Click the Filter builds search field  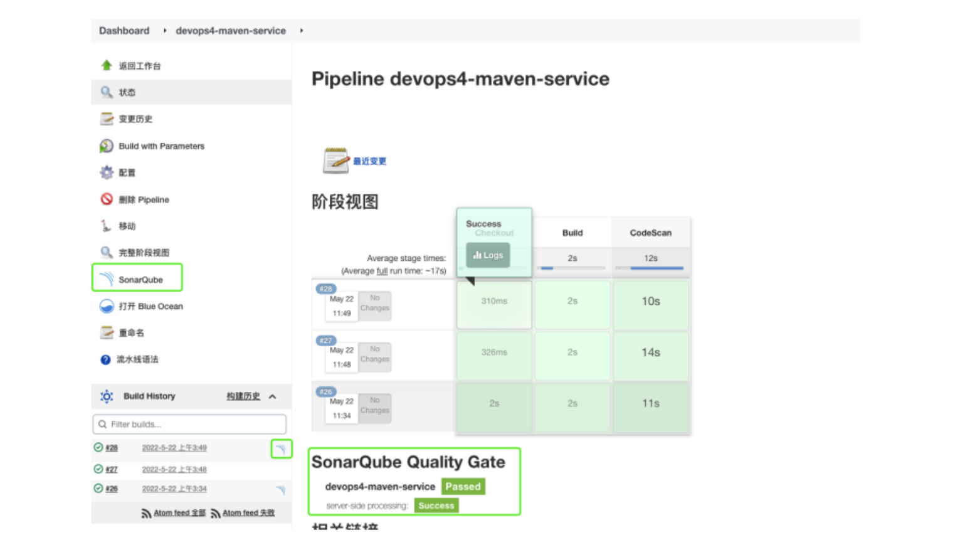[x=189, y=424]
